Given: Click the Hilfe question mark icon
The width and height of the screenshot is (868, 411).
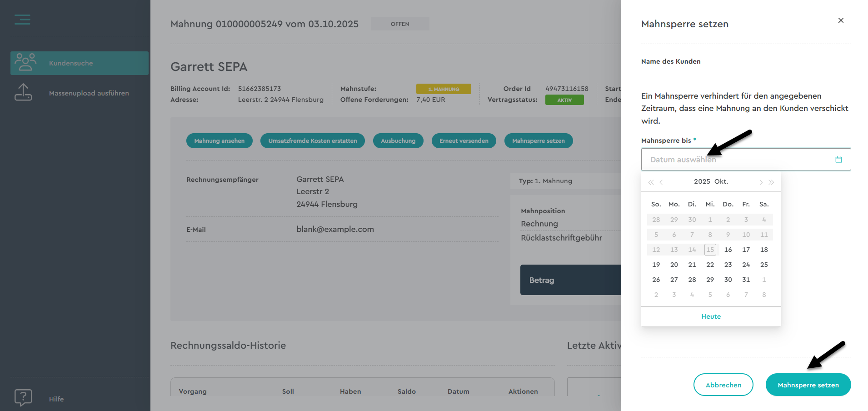Looking at the screenshot, I should pyautogui.click(x=23, y=398).
